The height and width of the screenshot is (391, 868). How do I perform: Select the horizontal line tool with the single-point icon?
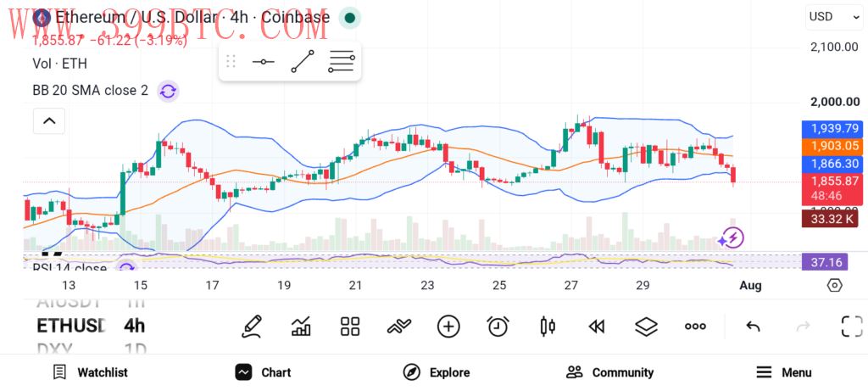(x=263, y=61)
